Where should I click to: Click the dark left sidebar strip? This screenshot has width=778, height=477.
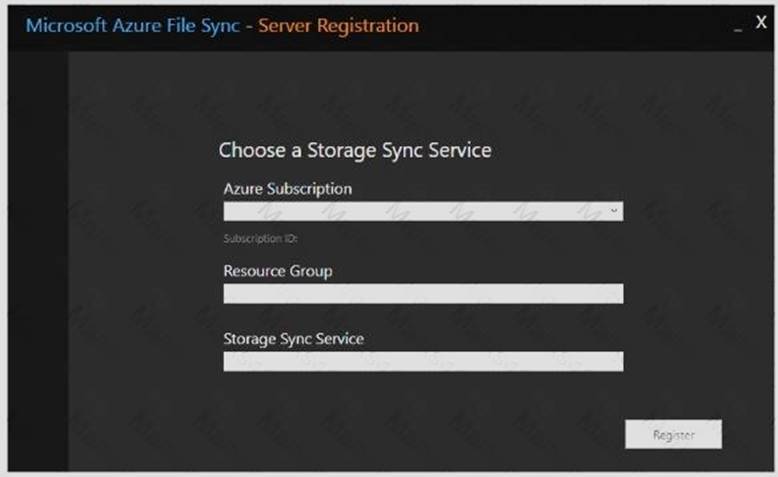coord(38,260)
